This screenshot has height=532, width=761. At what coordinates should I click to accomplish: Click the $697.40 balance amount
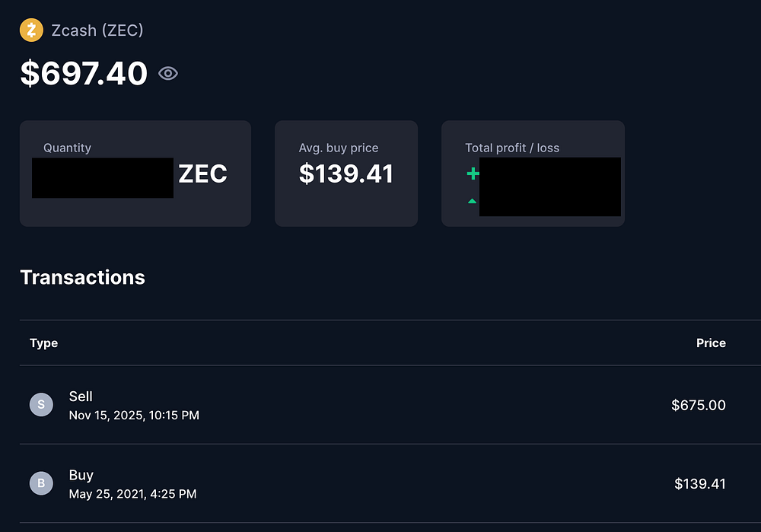(x=84, y=74)
